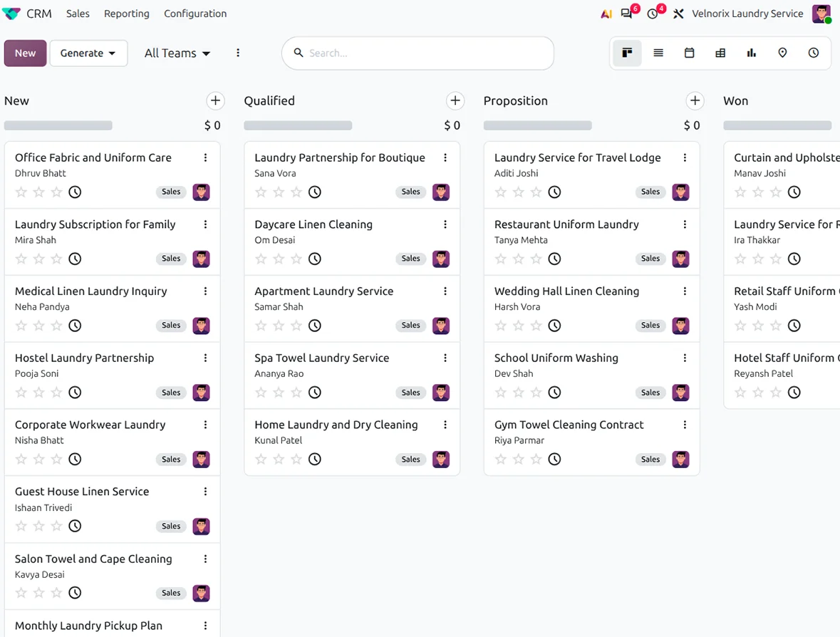The width and height of the screenshot is (840, 637).
Task: Click the CRM app title
Action: click(x=39, y=14)
